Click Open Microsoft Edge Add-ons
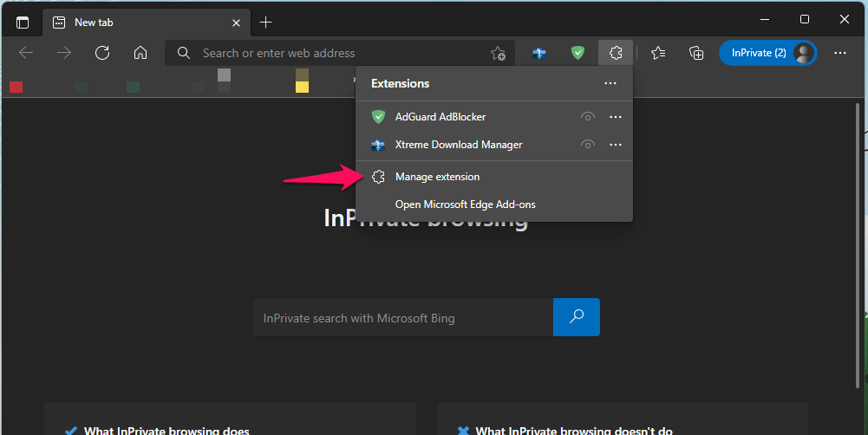This screenshot has width=868, height=435. [x=493, y=205]
